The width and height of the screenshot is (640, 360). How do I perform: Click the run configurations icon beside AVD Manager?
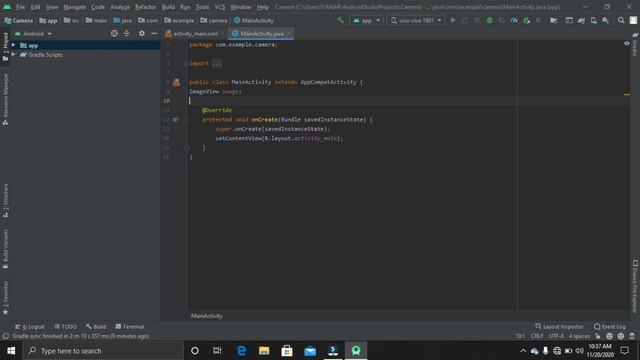[x=569, y=20]
